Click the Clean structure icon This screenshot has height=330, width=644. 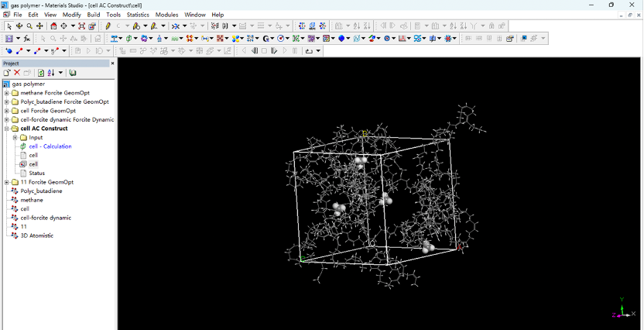pos(176,26)
